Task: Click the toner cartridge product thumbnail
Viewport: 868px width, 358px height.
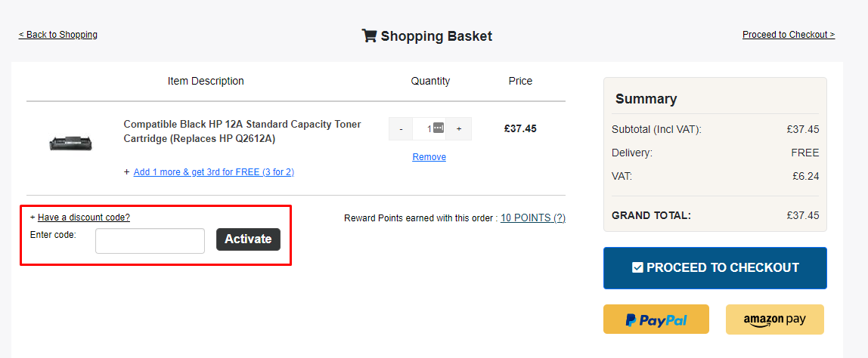Action: pos(70,141)
